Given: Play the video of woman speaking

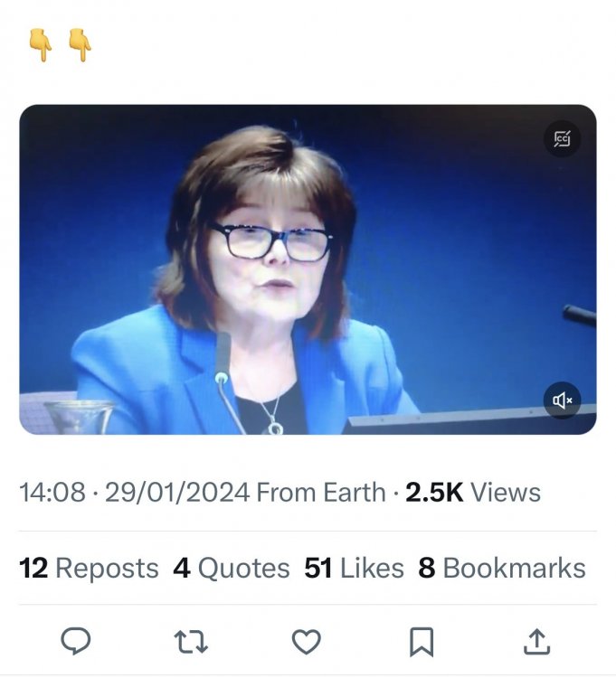Looking at the screenshot, I should click(308, 269).
